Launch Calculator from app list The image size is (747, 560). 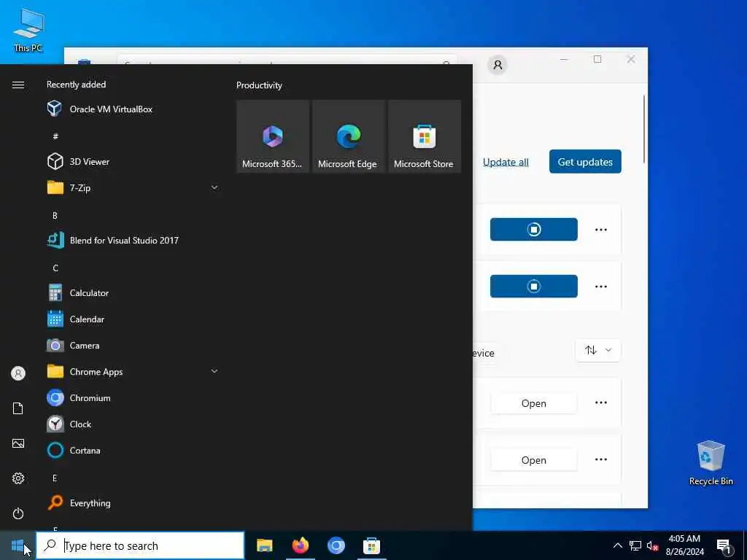[133, 293]
